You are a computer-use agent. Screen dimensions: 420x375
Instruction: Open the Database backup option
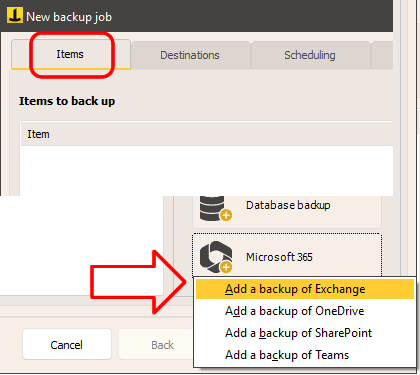[287, 211]
